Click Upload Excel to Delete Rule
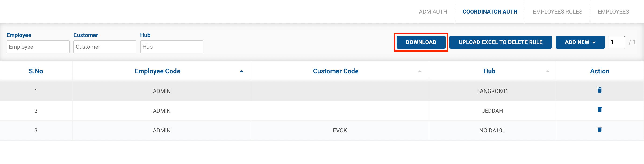Image resolution: width=644 pixels, height=164 pixels. point(500,42)
